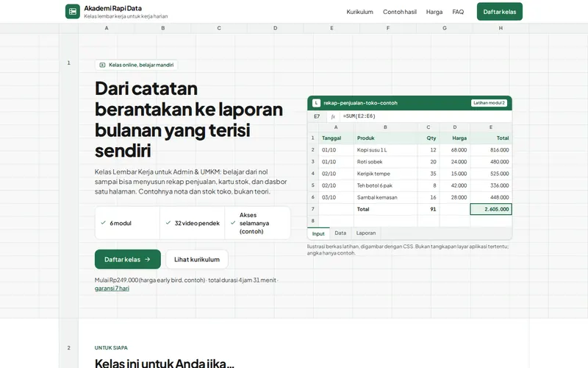The height and width of the screenshot is (368, 588).
Task: Click the checkmark beside 32 video pendek
Action: pyautogui.click(x=168, y=223)
